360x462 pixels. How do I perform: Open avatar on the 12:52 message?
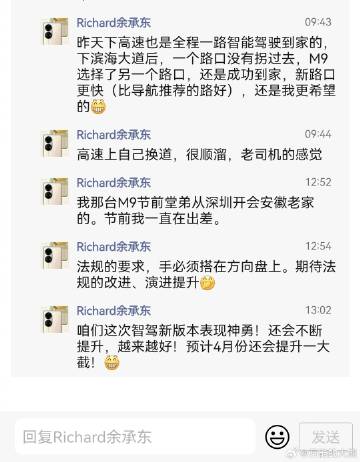coord(55,192)
